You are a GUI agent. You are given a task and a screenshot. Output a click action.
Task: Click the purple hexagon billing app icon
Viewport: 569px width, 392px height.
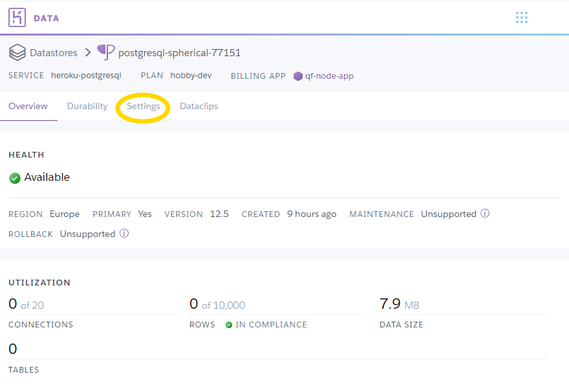click(x=298, y=76)
